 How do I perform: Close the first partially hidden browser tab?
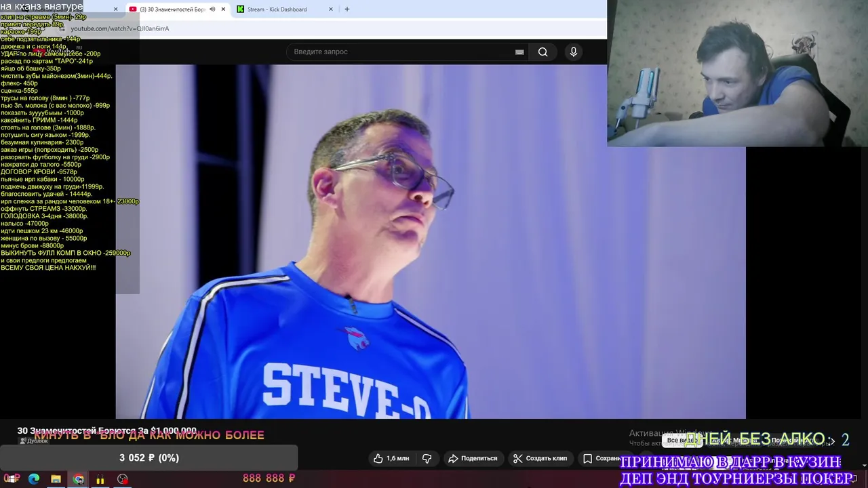(115, 9)
